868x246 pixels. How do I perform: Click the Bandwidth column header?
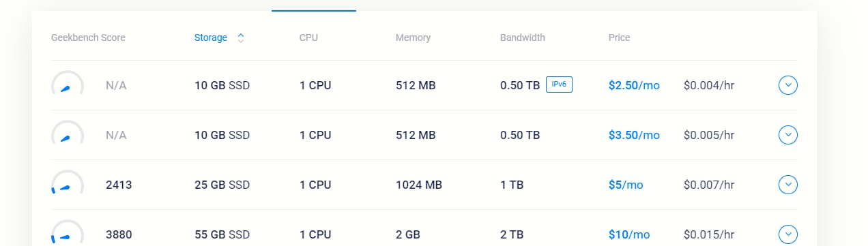[523, 38]
